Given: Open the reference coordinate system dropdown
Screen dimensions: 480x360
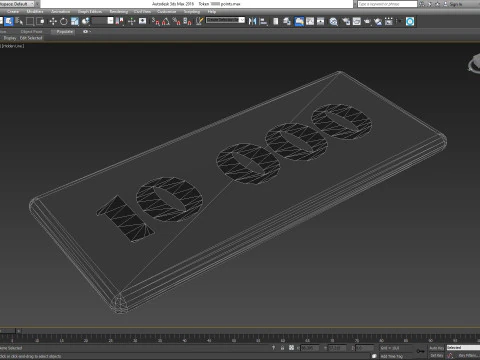Looking at the screenshot, I should [x=103, y=21].
